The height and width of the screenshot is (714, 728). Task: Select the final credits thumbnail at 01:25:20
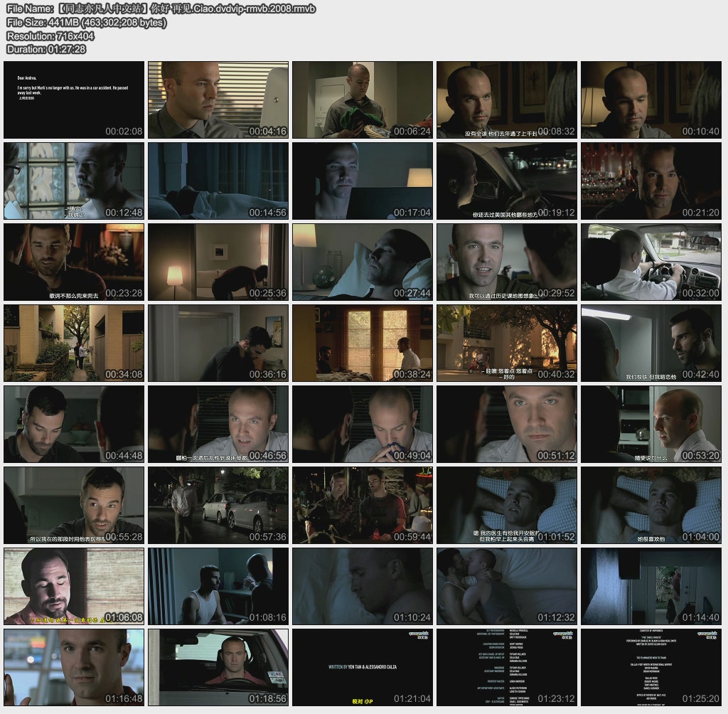click(651, 667)
